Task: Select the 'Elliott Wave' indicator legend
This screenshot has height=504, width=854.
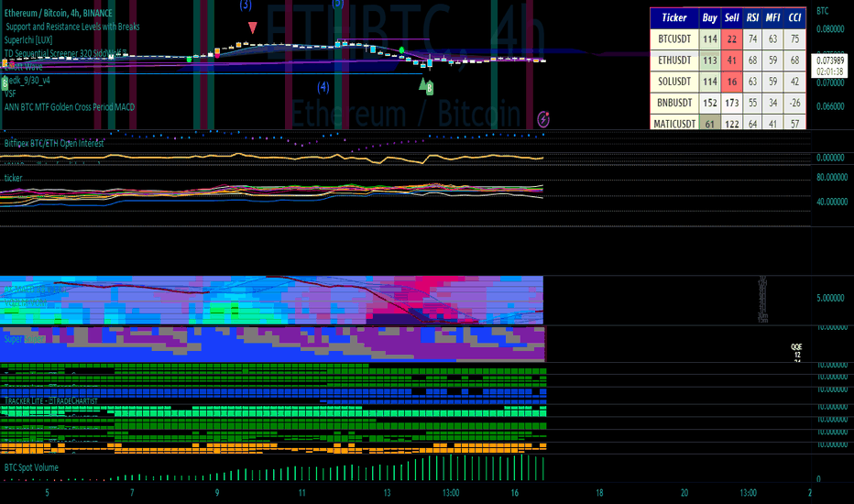Action: pos(24,67)
